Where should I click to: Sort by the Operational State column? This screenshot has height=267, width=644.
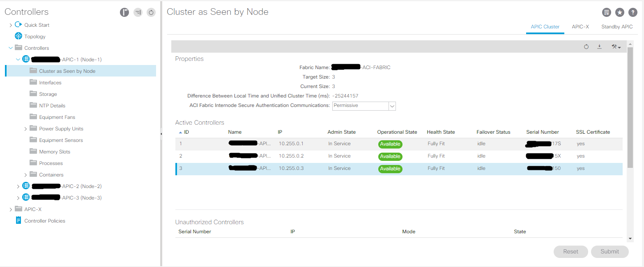397,132
